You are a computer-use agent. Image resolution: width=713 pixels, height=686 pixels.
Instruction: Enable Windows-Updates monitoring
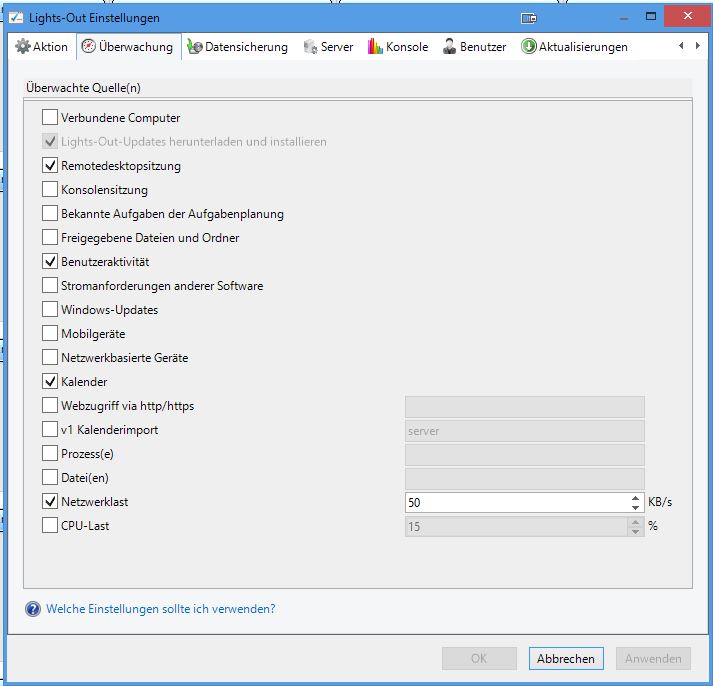pos(51,310)
